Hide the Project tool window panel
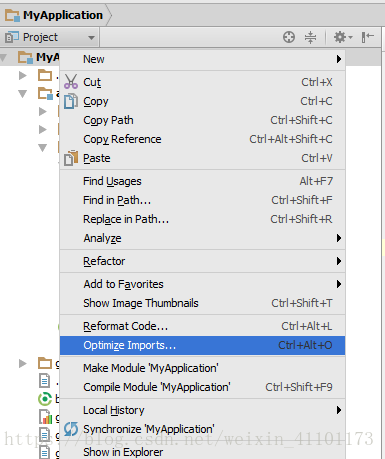Viewport: 385px width, 459px height. pos(367,37)
